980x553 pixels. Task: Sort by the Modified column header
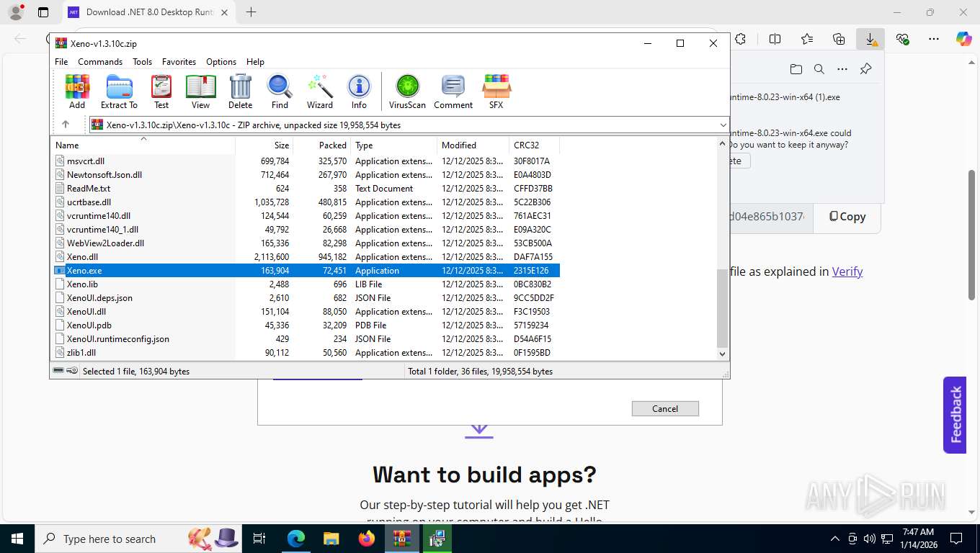click(x=473, y=145)
